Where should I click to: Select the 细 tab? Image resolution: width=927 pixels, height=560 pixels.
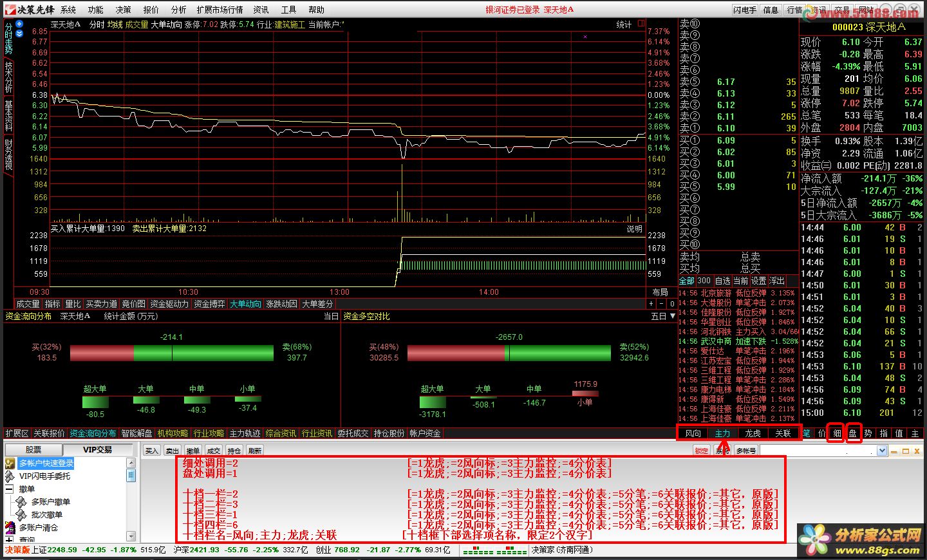click(837, 433)
